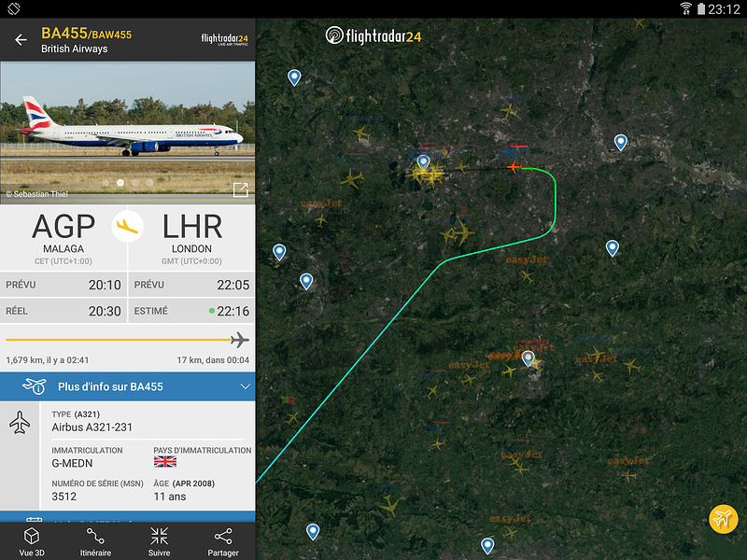
Task: Open the Itinéraire route option
Action: [x=95, y=541]
